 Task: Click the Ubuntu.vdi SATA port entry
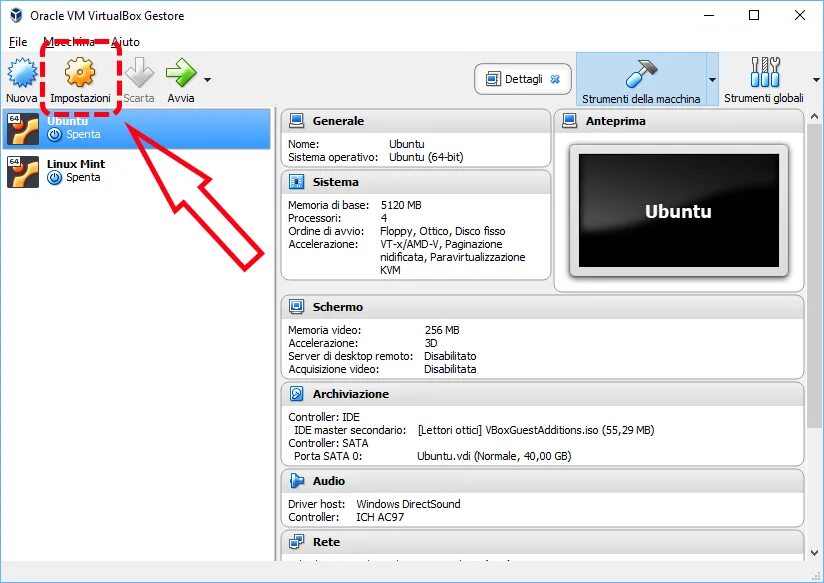[494, 456]
